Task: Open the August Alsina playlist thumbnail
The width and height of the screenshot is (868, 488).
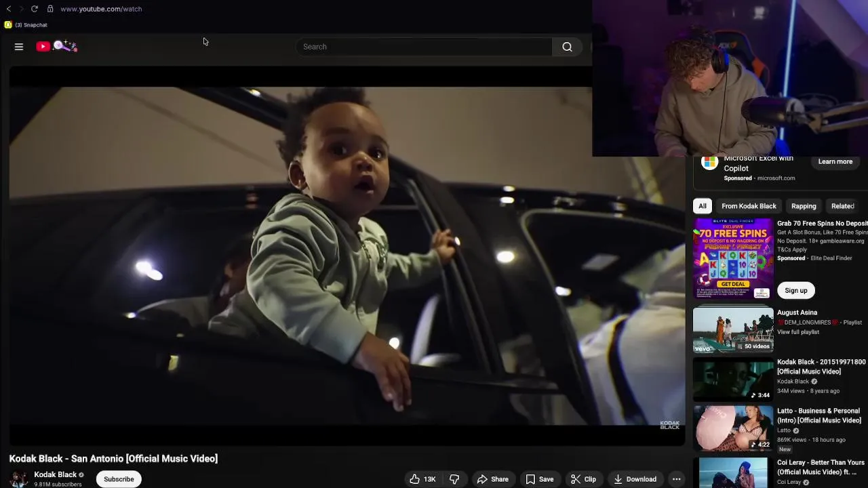Action: [733, 330]
